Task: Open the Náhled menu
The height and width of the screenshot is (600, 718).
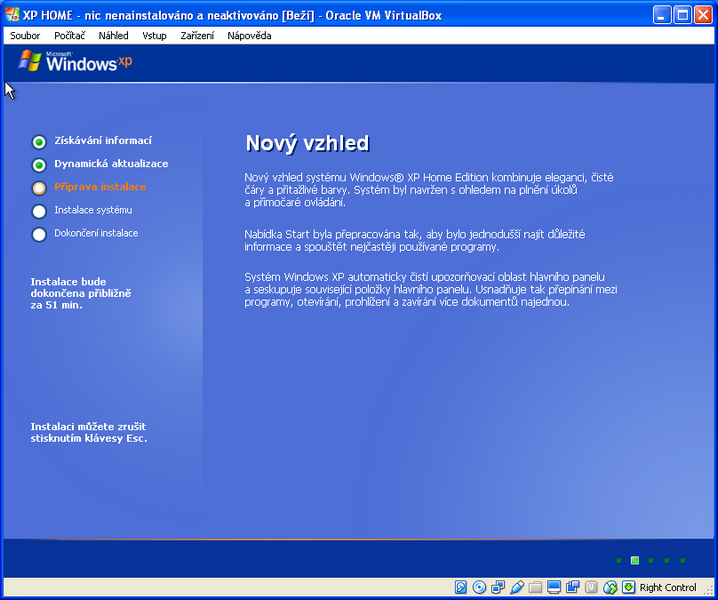Action: point(113,36)
